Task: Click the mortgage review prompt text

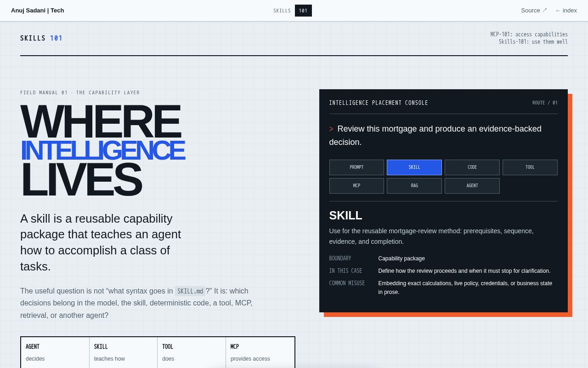Action: [435, 135]
